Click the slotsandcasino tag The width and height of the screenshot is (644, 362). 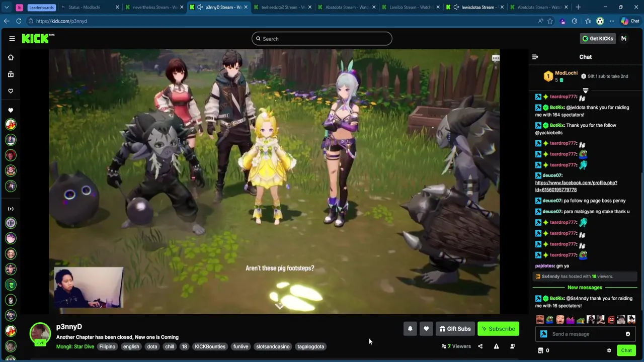[x=273, y=346]
